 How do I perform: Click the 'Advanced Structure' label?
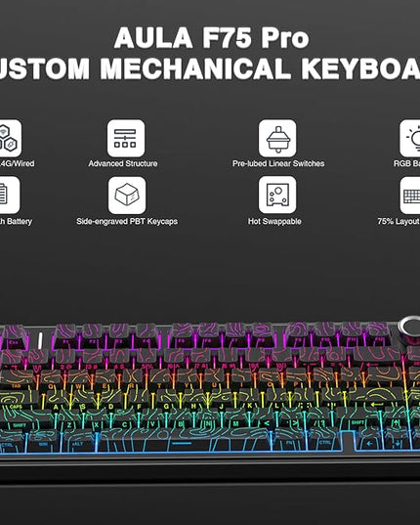pyautogui.click(x=123, y=163)
